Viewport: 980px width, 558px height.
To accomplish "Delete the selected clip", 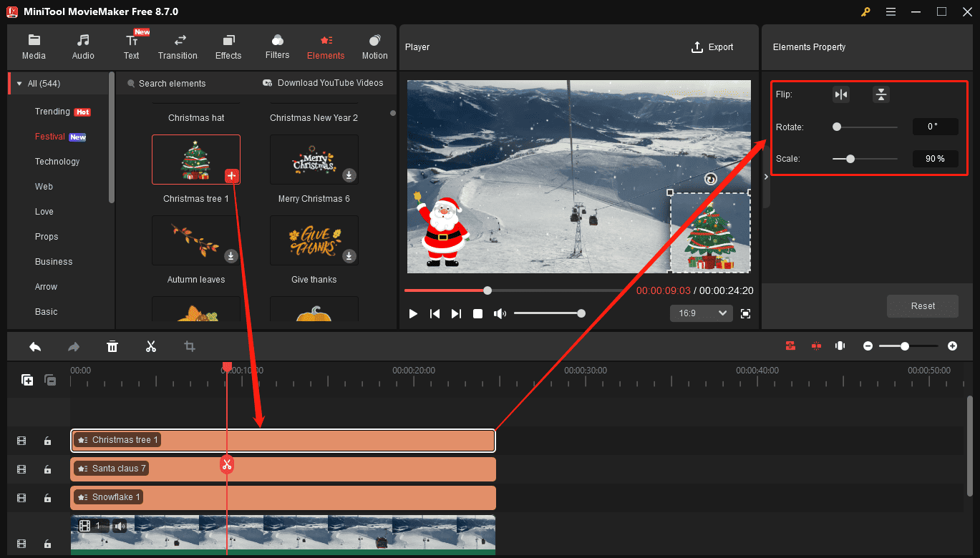I will click(112, 346).
